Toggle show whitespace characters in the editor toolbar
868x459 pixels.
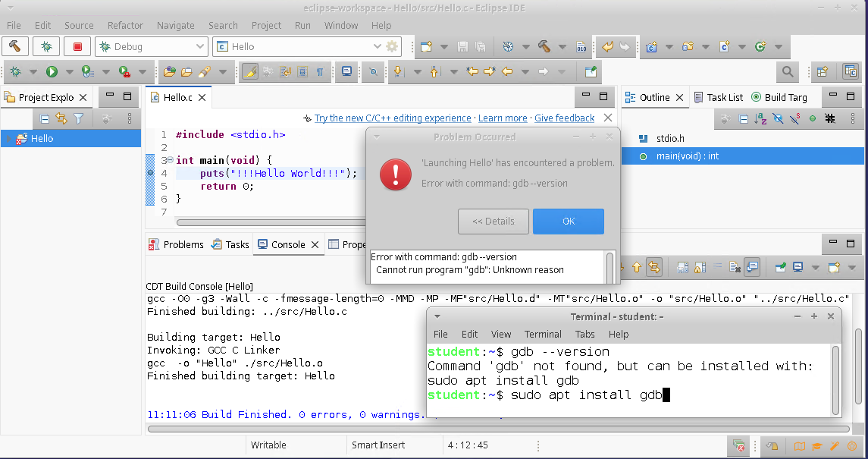(319, 71)
